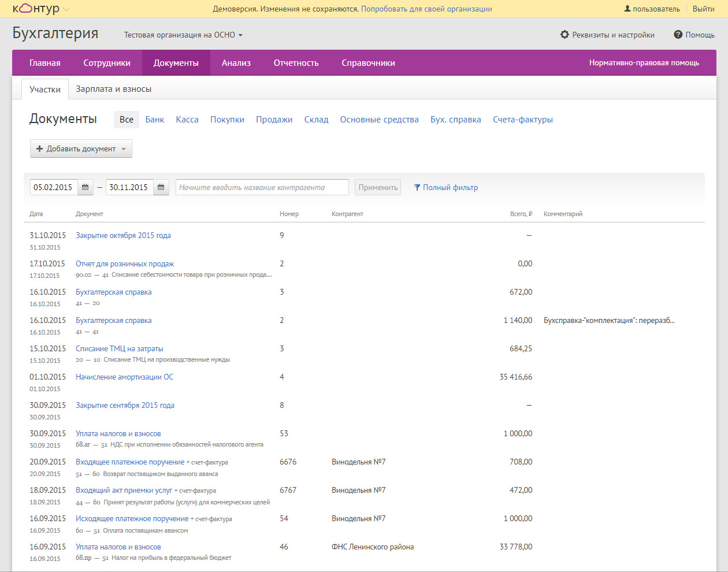Image resolution: width=728 pixels, height=572 pixels.
Task: Open the start date calendar picker icon
Action: coord(85,187)
